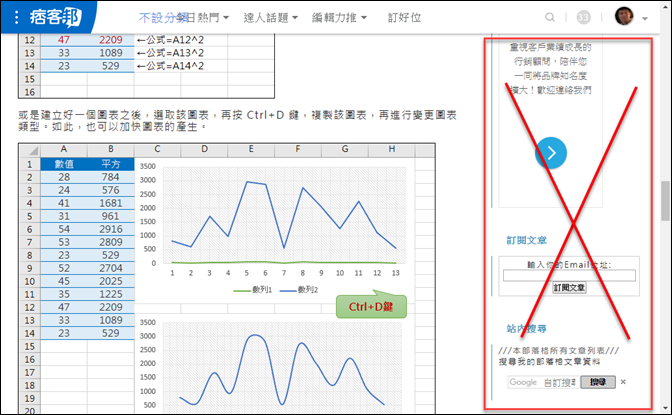Viewport: 672px width, 415px height.
Task: Open the 達人話題 dropdown menu
Action: click(270, 18)
